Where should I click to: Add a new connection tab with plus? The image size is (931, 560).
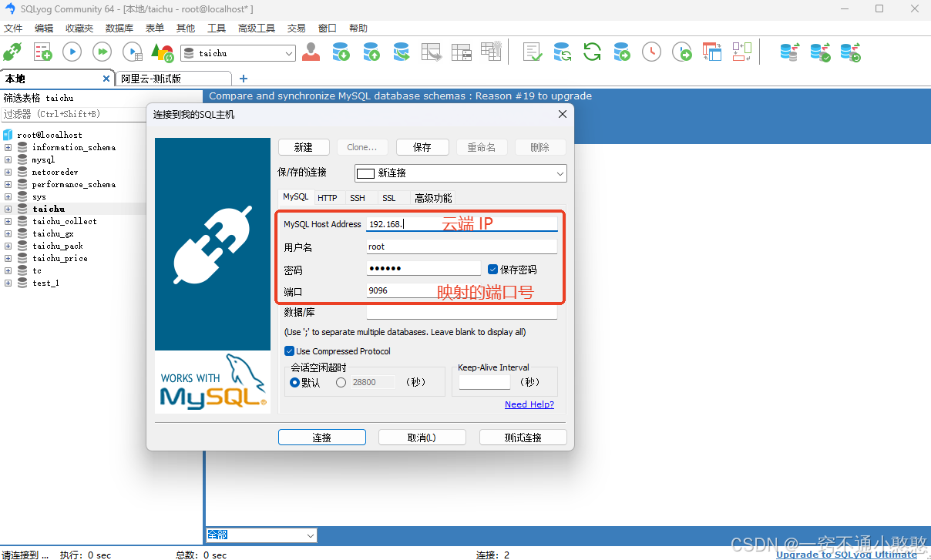point(244,78)
